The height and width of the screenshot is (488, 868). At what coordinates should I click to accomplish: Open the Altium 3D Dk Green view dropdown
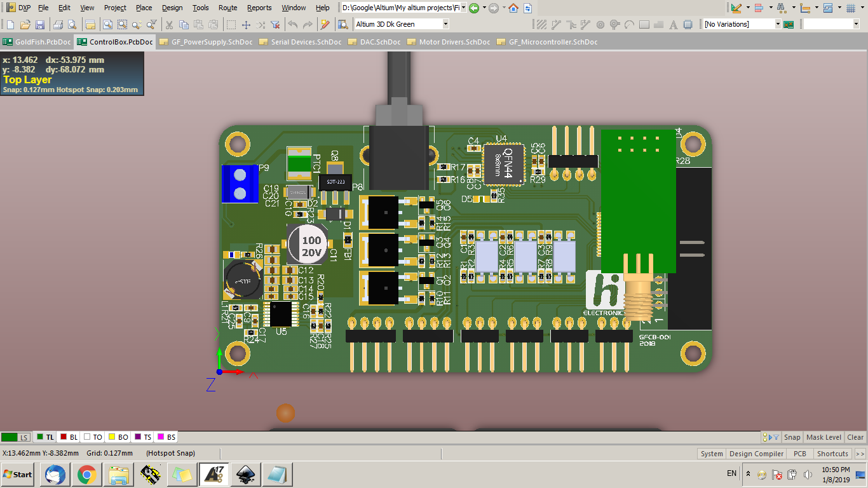click(x=445, y=24)
